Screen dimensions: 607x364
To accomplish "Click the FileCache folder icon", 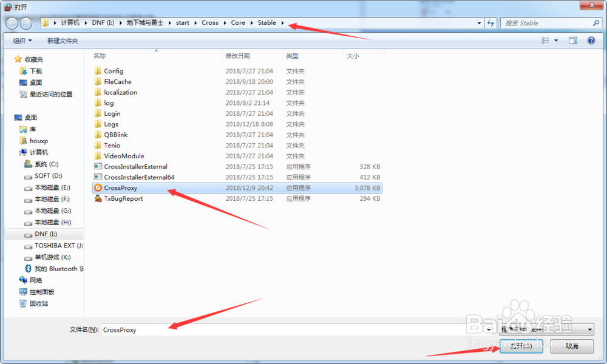I will (x=98, y=82).
